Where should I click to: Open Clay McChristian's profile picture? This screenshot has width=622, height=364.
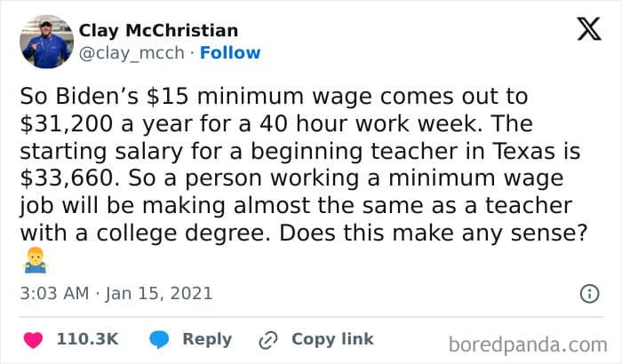click(x=46, y=42)
